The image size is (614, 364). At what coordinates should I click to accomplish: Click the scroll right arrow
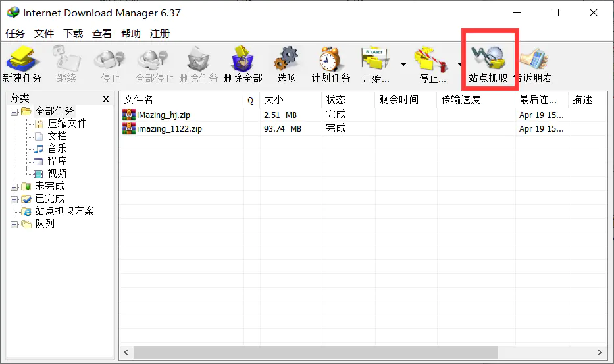[600, 352]
